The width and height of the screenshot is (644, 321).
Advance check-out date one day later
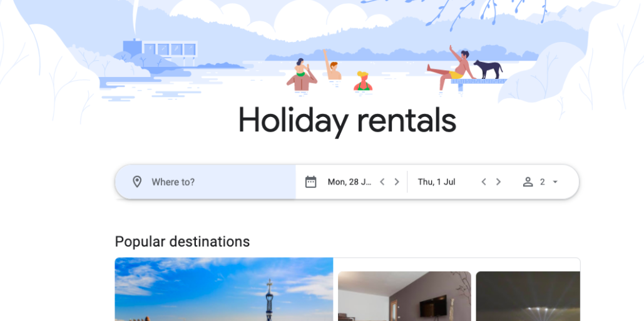pyautogui.click(x=498, y=182)
